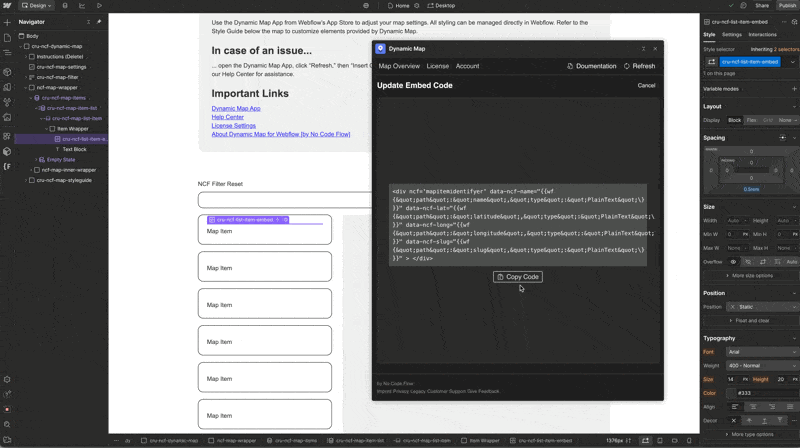Open Map Overview tab in Dynamic Map
This screenshot has height=448, width=800.
coord(399,66)
